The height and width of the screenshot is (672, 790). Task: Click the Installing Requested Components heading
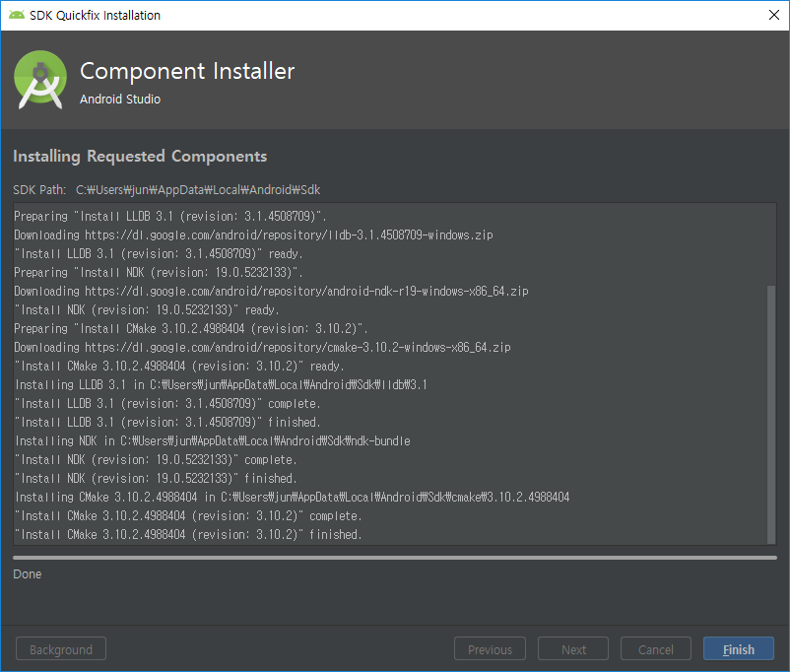(x=140, y=157)
